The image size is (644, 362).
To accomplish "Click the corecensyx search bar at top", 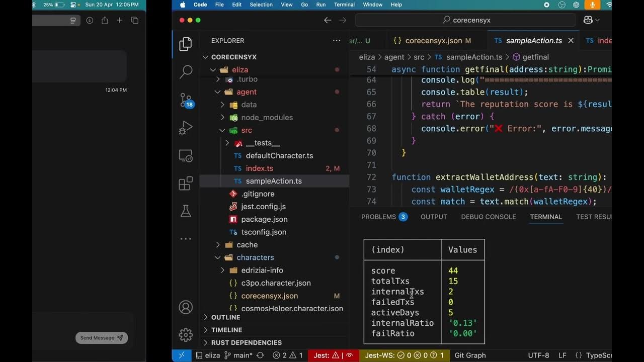I will click(x=465, y=20).
